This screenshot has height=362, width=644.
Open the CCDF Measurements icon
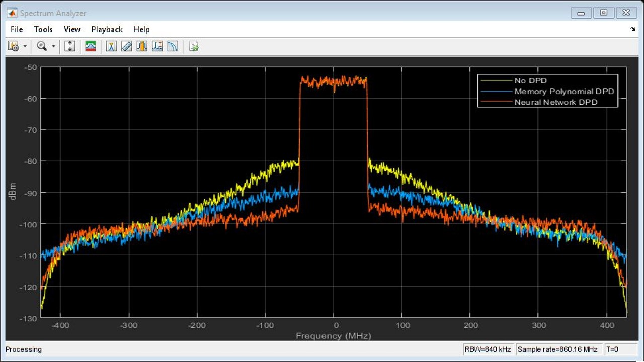pyautogui.click(x=173, y=47)
